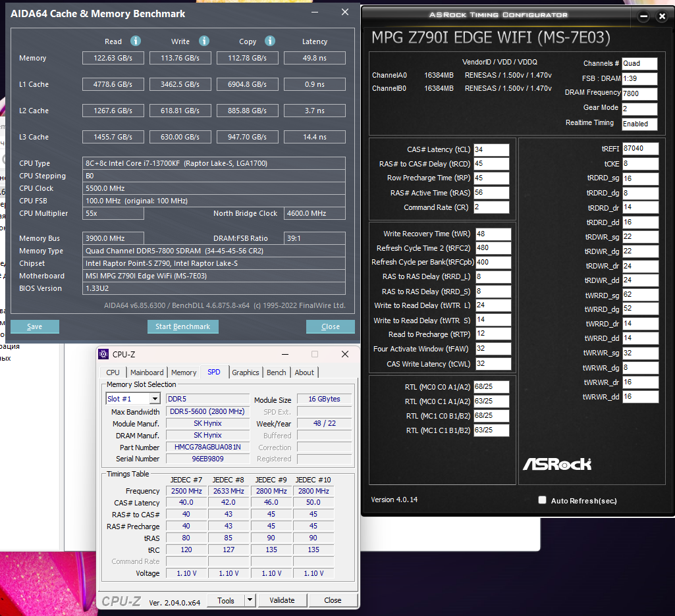This screenshot has height=616, width=675.
Task: Open the Bench tab in CPU-Z
Action: 277,372
